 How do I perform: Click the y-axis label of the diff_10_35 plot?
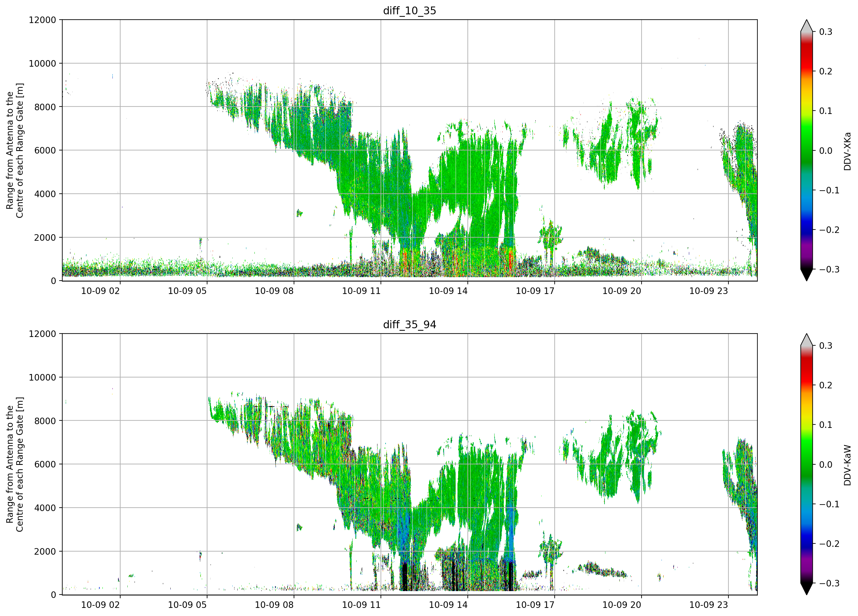[15, 151]
